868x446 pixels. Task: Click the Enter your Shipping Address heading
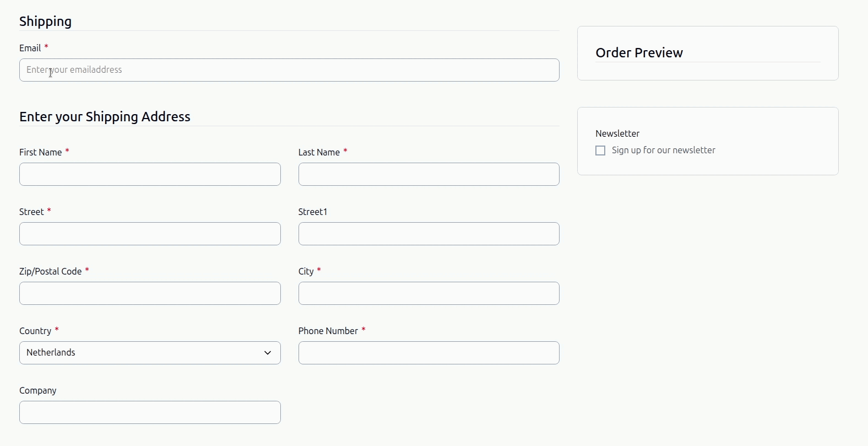pos(105,116)
